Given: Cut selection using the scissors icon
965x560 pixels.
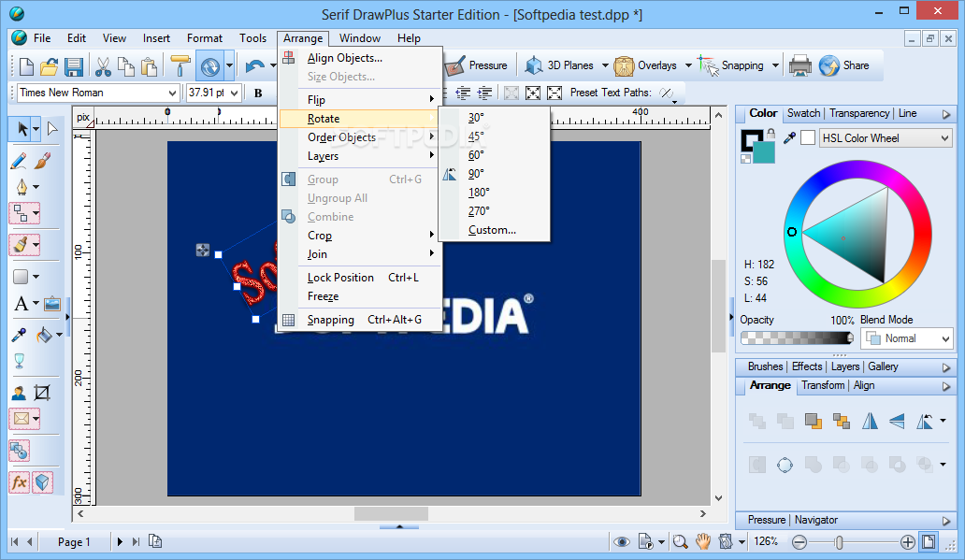Looking at the screenshot, I should (103, 65).
